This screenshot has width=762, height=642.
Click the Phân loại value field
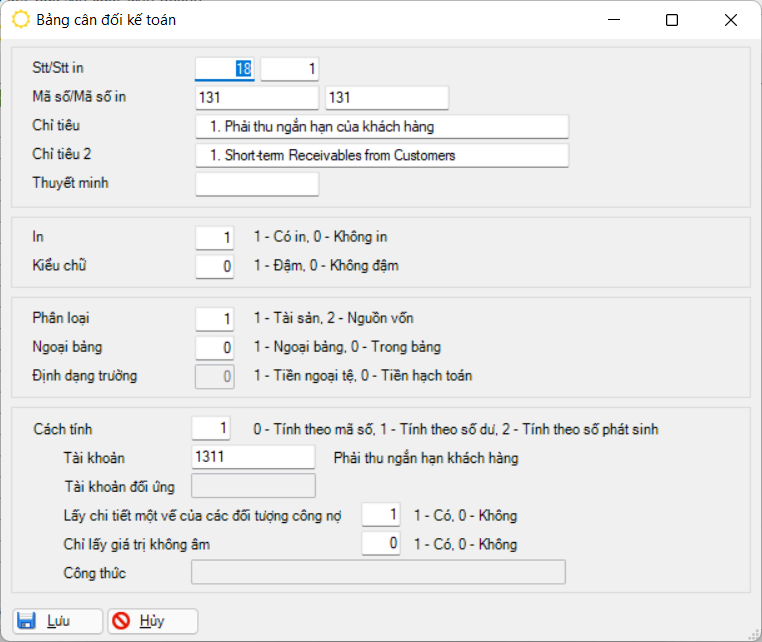pos(214,318)
